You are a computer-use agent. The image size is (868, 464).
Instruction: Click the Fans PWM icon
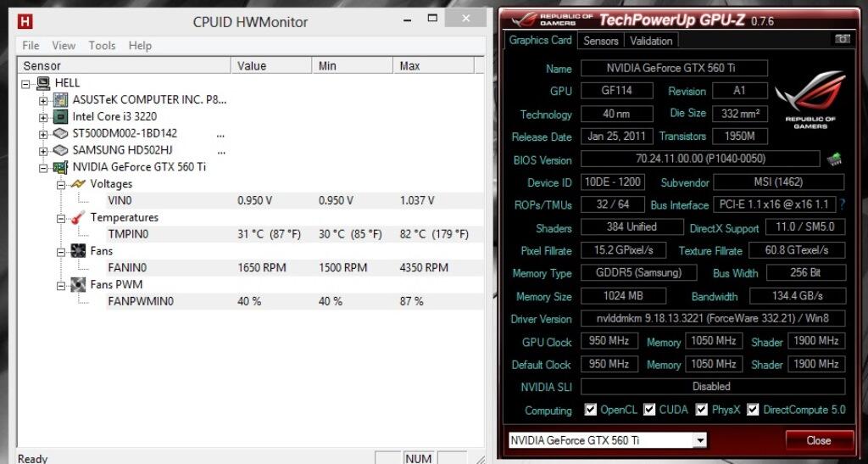tap(78, 285)
